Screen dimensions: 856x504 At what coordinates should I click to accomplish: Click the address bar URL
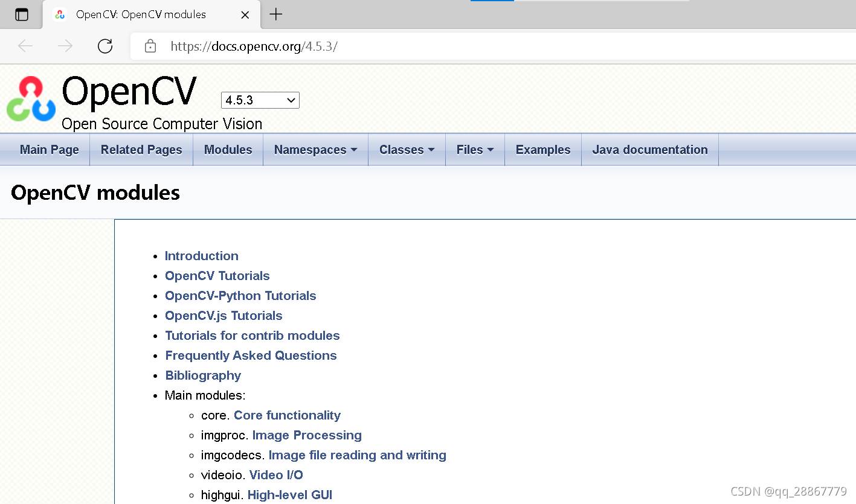coord(254,46)
